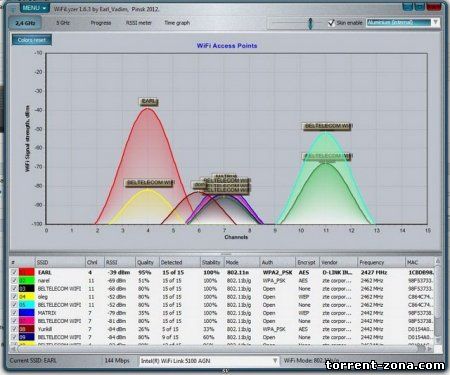The image size is (450, 375).
Task: Uncheck the oleg network checkbox
Action: (x=14, y=296)
